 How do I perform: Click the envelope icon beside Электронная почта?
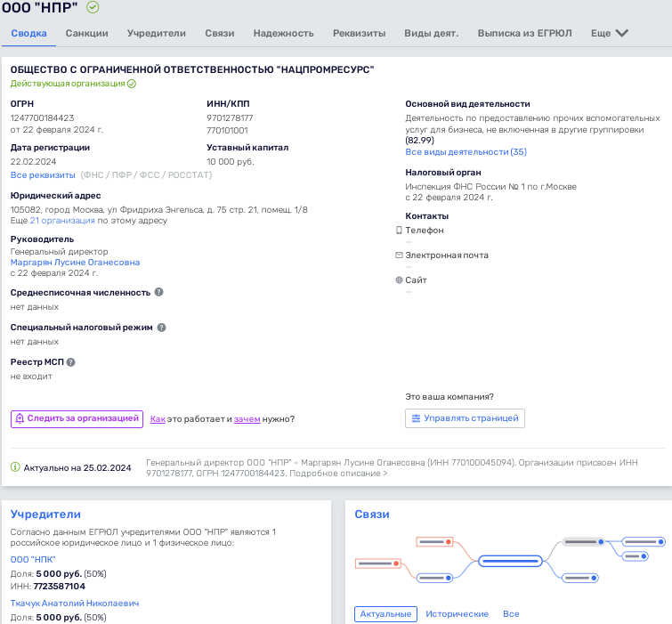[x=399, y=255]
